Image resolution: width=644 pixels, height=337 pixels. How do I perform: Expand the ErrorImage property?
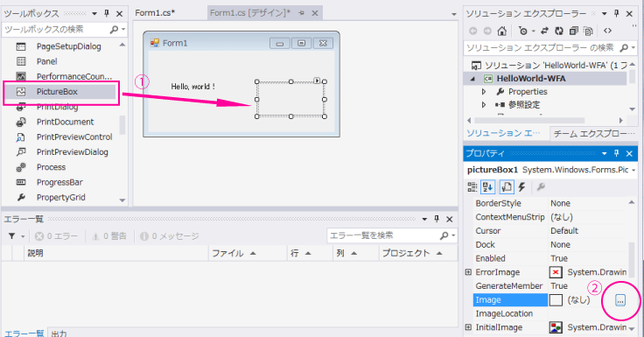click(x=468, y=272)
